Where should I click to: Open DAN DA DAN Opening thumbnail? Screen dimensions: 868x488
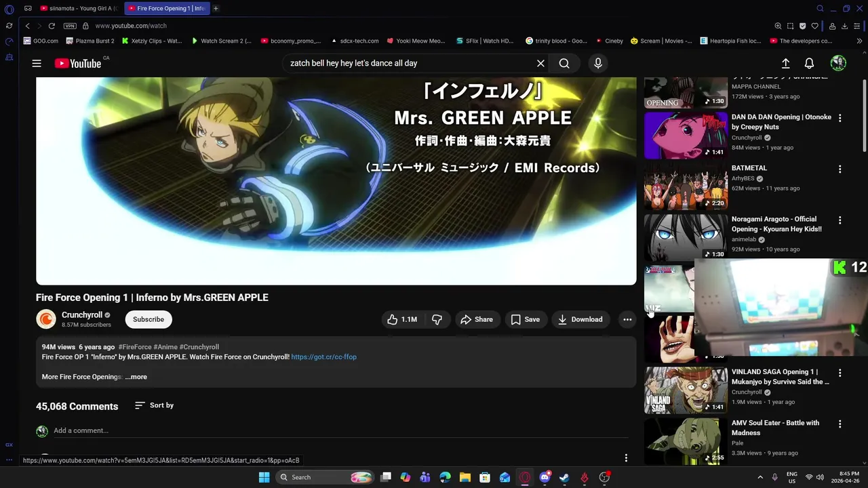point(686,136)
